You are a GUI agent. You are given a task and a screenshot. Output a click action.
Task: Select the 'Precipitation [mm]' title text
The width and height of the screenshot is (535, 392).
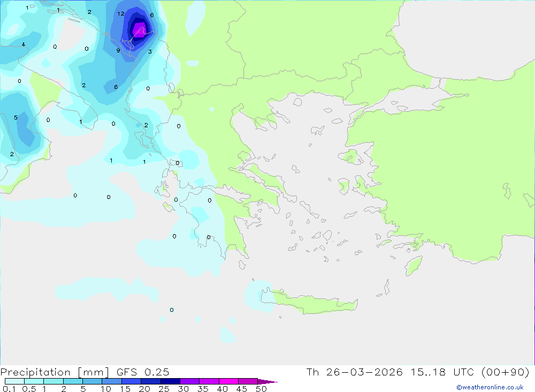tap(55, 372)
